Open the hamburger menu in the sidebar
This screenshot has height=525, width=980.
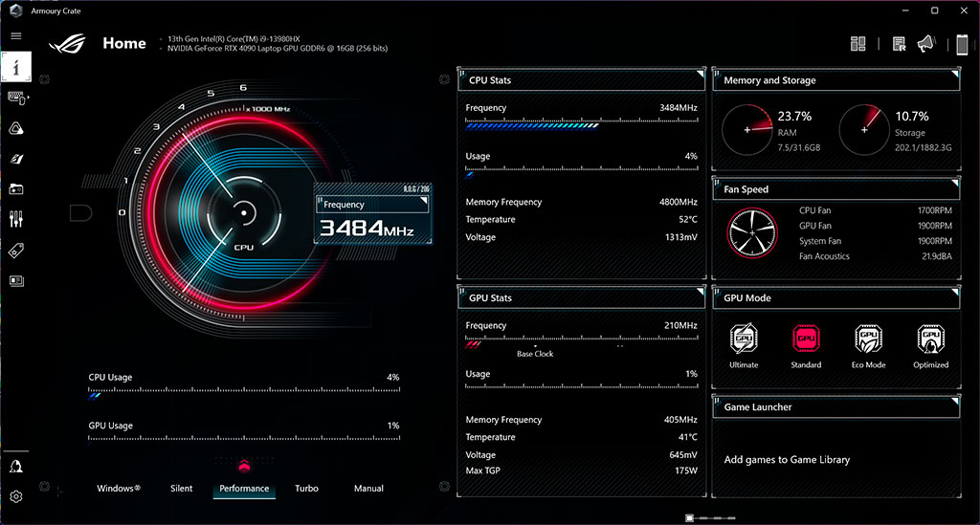click(15, 35)
